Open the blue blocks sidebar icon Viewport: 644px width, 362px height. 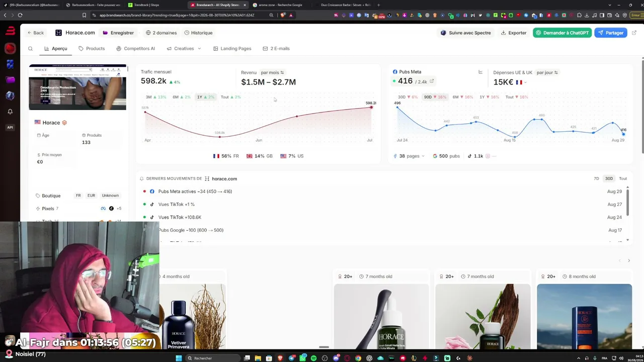pyautogui.click(x=10, y=64)
